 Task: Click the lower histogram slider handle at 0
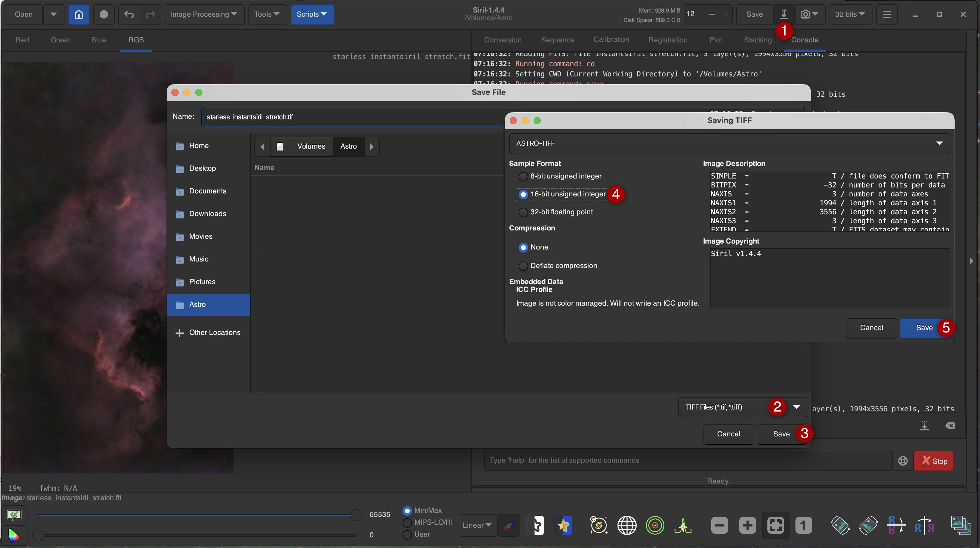(x=38, y=535)
